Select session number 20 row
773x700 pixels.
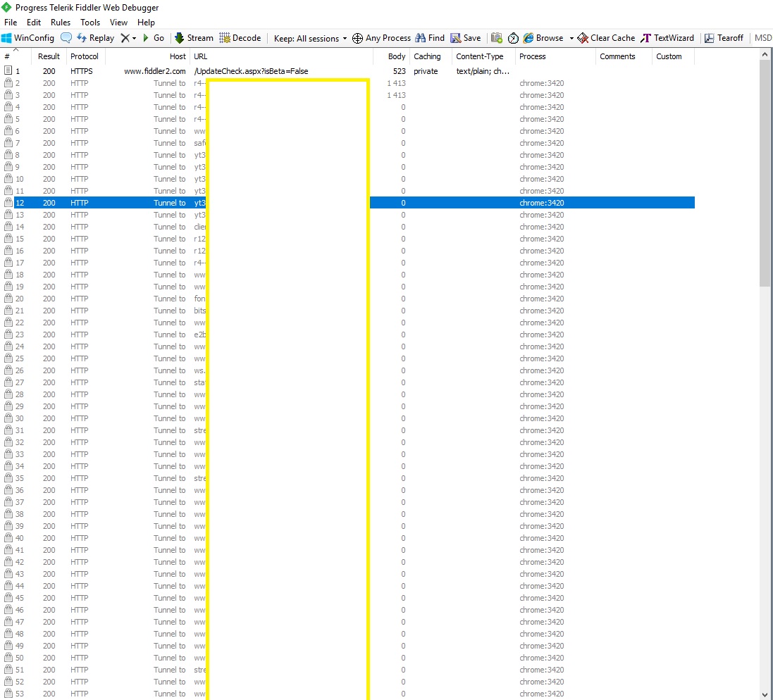(347, 299)
